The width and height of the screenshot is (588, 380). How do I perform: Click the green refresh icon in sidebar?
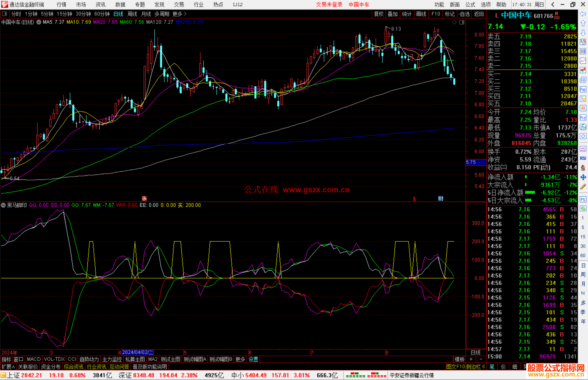pyautogui.click(x=583, y=209)
